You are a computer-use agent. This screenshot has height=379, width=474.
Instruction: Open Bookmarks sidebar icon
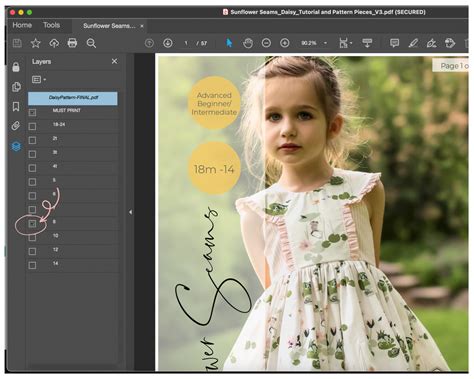(x=16, y=107)
